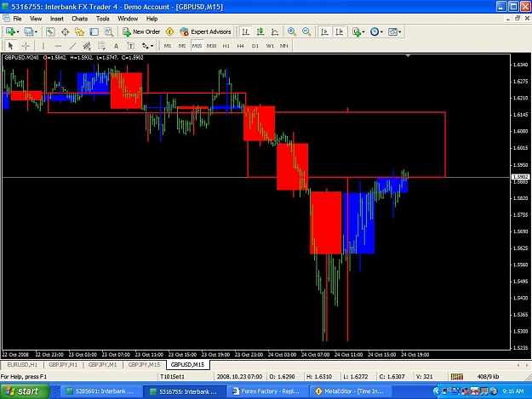Open the Arrows objects icon
Screen dimensions: 532x399
click(x=146, y=46)
